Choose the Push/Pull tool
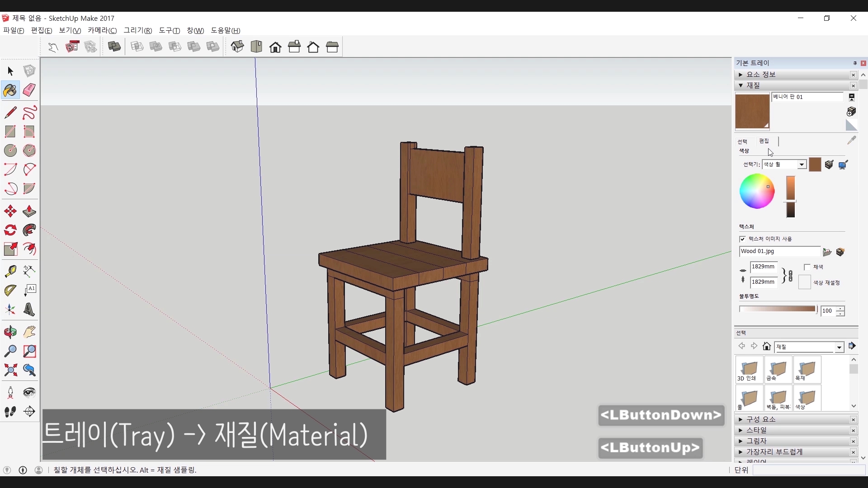This screenshot has height=488, width=868. pos(29,211)
